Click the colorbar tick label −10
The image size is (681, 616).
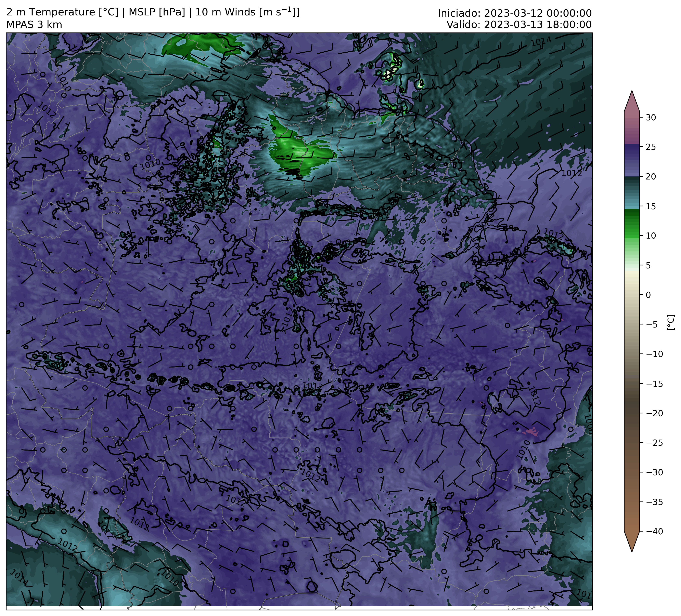point(654,354)
